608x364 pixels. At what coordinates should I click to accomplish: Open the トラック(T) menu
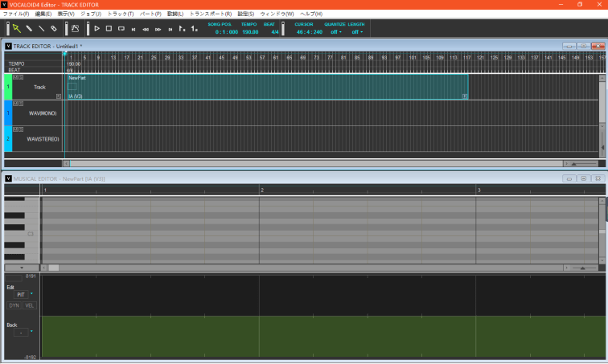click(121, 14)
